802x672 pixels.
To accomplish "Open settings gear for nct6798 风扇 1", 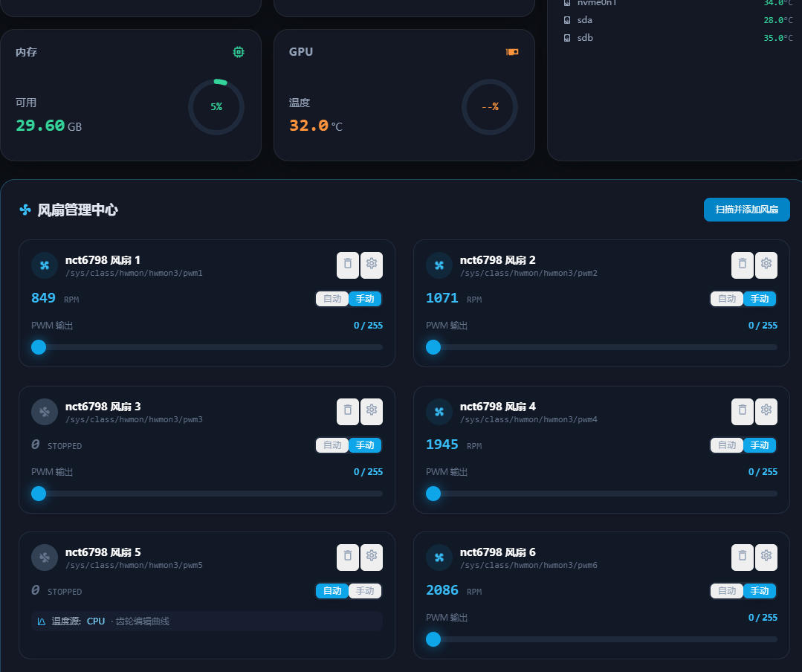I will 372,265.
